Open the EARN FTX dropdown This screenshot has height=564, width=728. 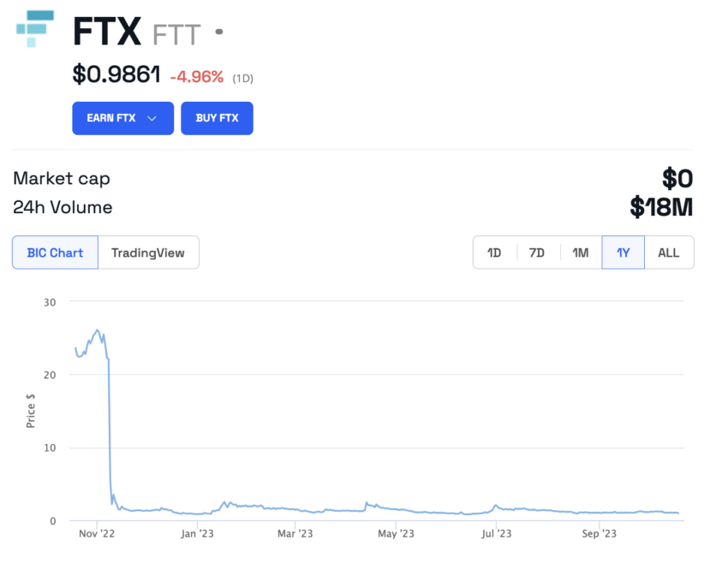tap(122, 118)
